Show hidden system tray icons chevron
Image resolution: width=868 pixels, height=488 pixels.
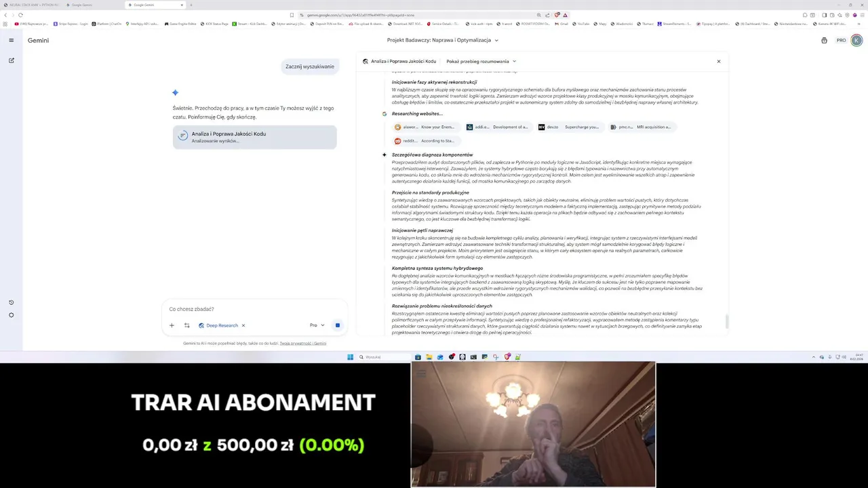pos(814,357)
